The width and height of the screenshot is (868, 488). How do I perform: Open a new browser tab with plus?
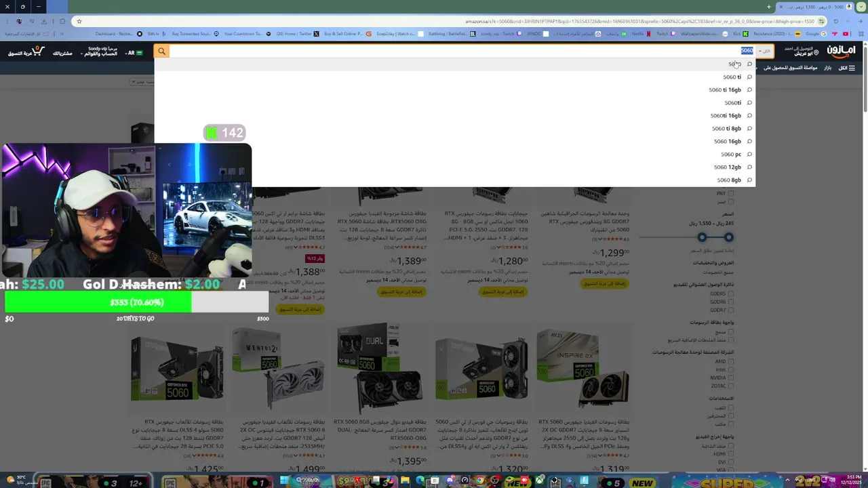pyautogui.click(x=768, y=7)
